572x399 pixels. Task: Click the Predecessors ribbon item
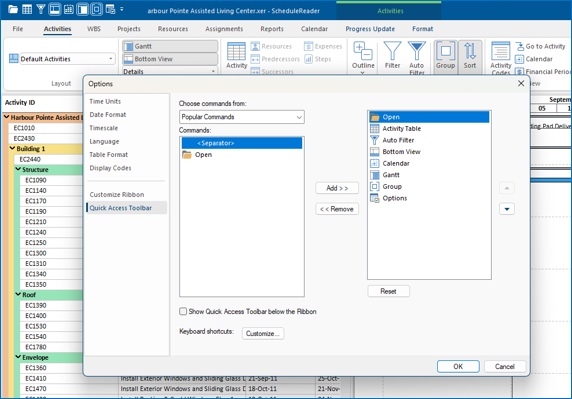(275, 59)
